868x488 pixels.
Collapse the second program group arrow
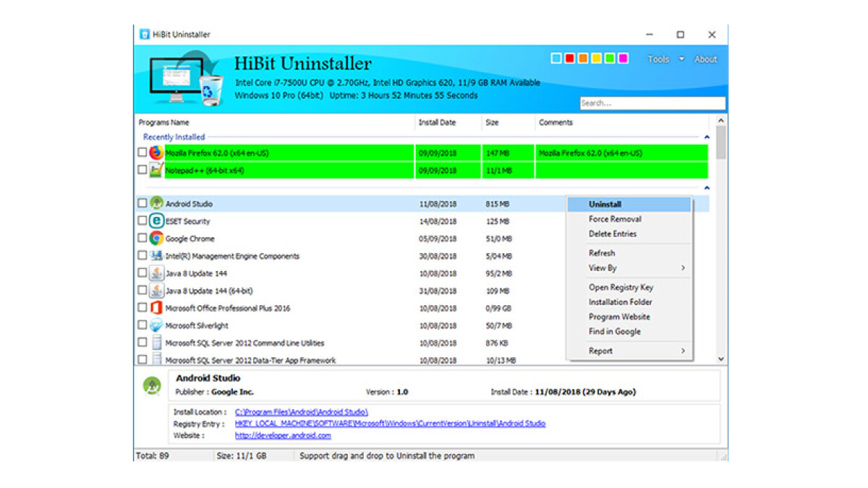pos(707,188)
